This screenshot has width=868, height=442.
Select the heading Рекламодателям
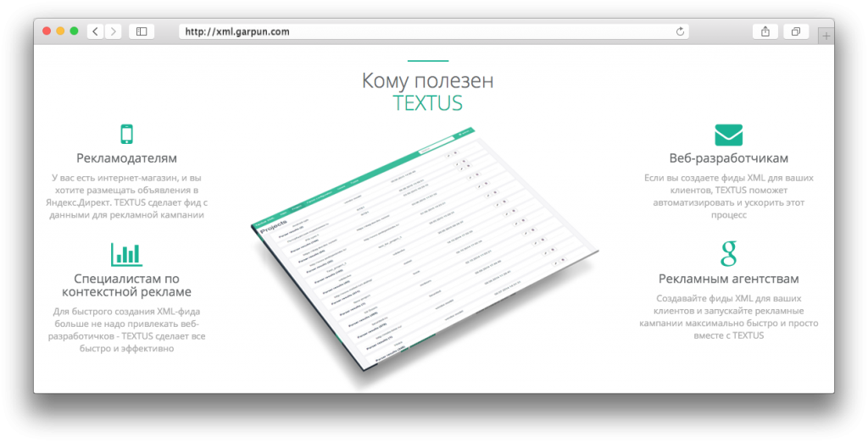coord(127,158)
